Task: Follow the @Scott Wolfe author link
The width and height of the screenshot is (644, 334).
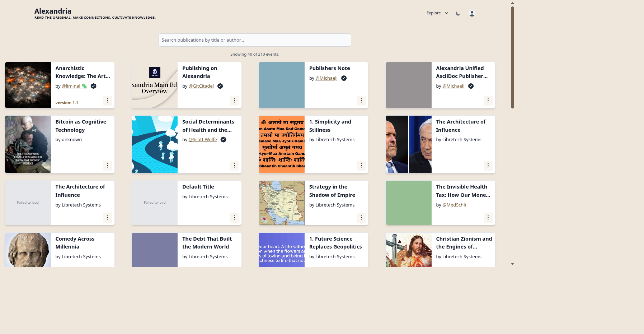Action: (x=203, y=140)
